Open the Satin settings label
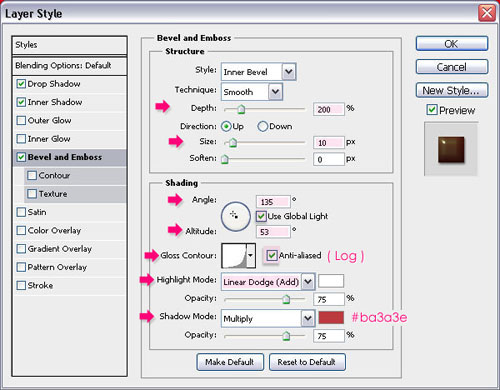 coord(37,212)
